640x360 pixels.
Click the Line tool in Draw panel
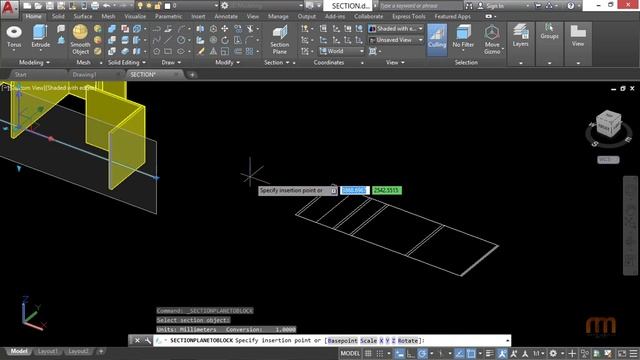(168, 40)
